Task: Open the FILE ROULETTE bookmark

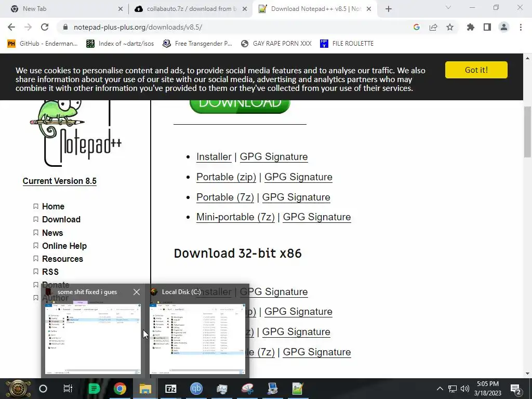Action: 347,44
